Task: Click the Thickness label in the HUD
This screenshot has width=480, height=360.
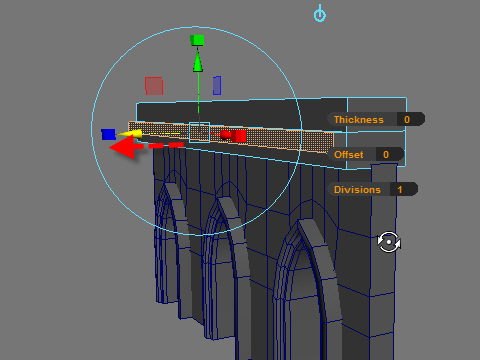Action: pos(359,120)
